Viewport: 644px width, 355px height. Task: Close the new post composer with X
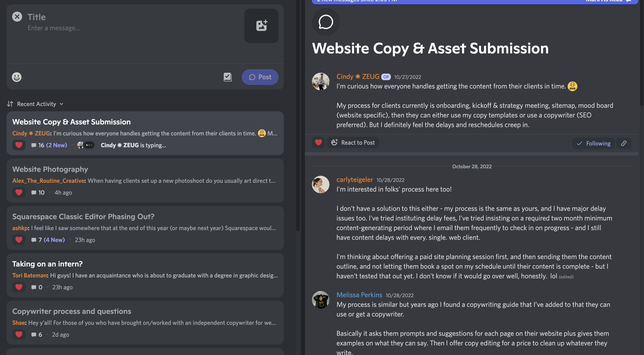[17, 17]
